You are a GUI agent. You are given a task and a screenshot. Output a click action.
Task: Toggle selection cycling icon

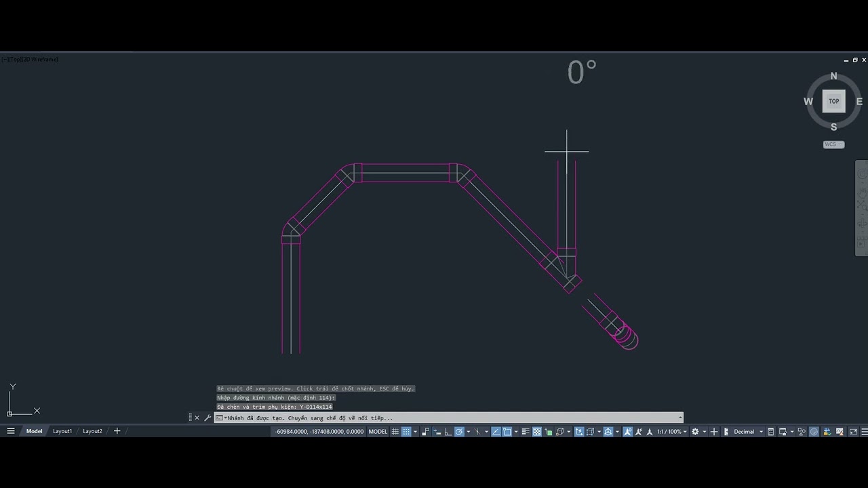(549, 431)
